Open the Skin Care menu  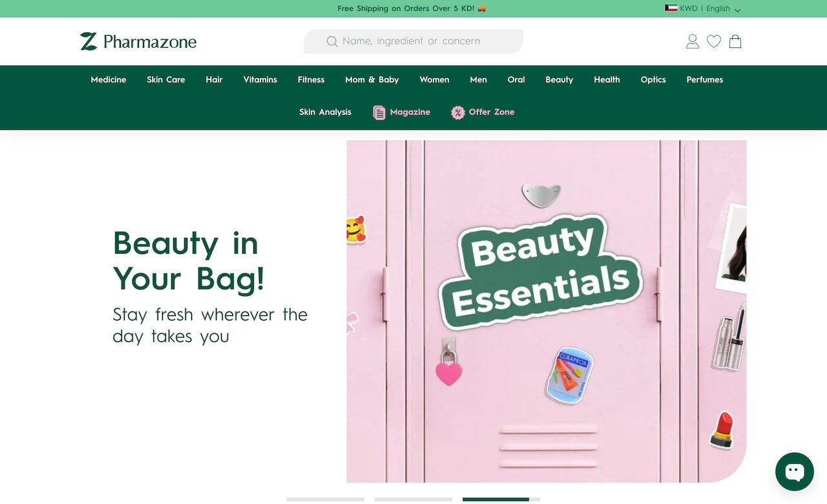[x=166, y=79]
